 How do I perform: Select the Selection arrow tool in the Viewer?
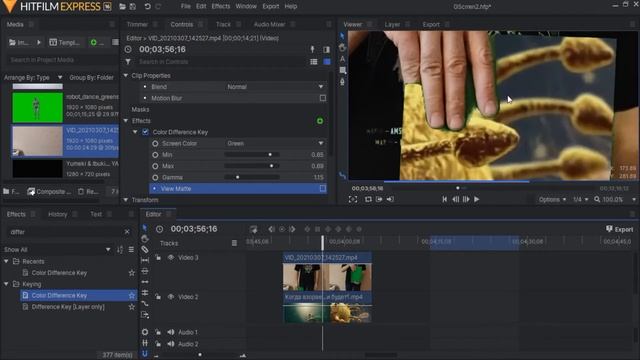342,36
